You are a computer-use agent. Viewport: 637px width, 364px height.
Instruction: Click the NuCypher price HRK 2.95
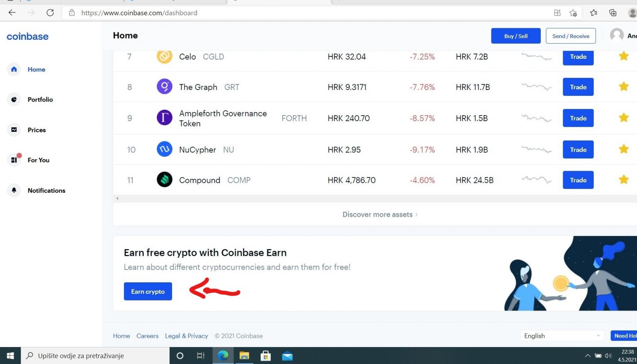click(344, 150)
